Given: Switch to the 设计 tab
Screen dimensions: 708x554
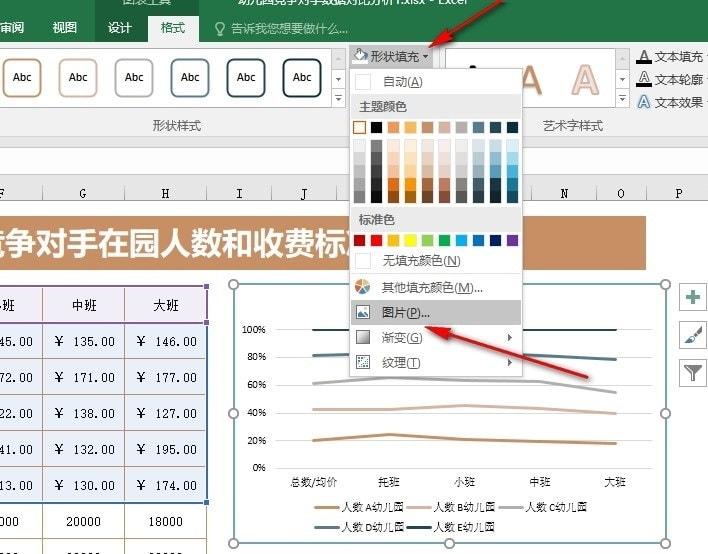Looking at the screenshot, I should (119, 28).
